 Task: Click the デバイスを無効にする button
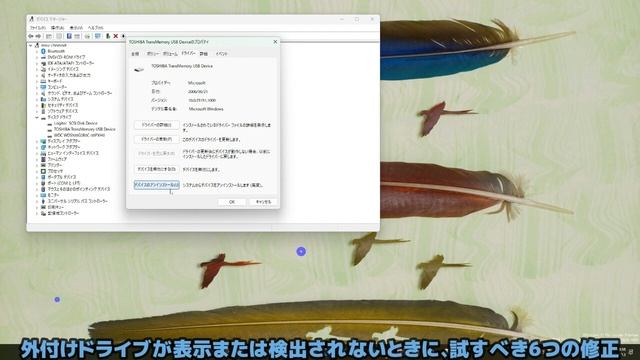point(156,169)
